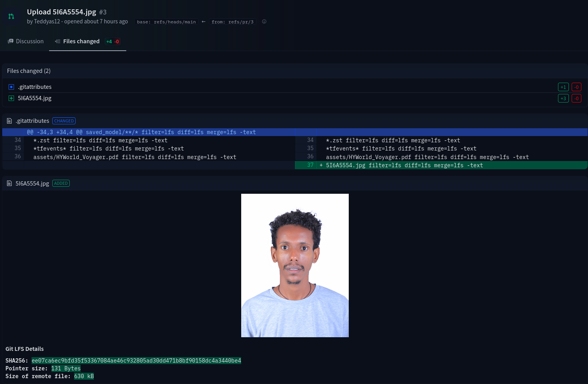Click the uploaded portrait image preview

[x=295, y=265]
